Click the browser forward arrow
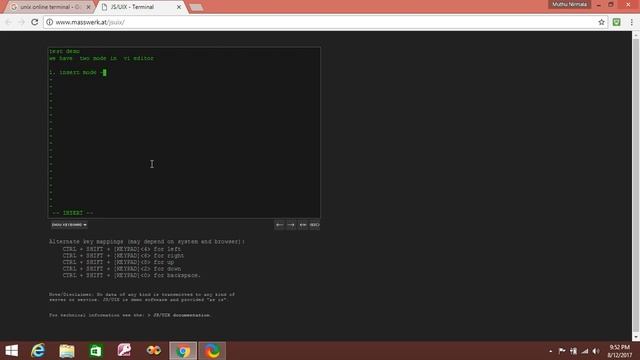 click(21, 22)
